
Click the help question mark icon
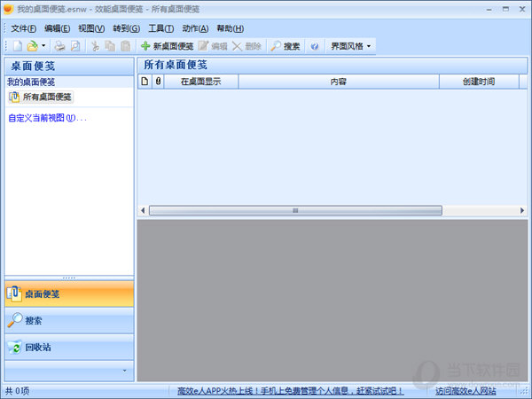tap(315, 45)
